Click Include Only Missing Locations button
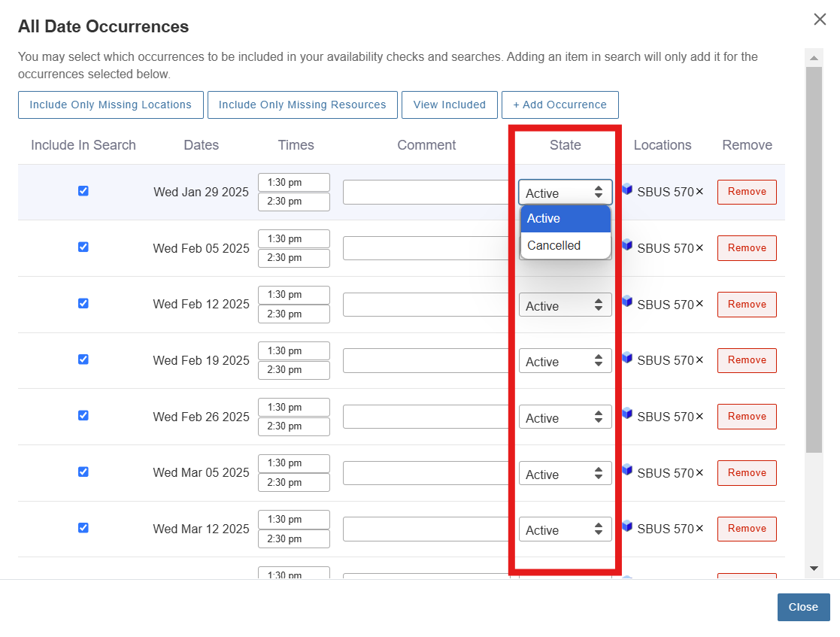The width and height of the screenshot is (840, 637). pyautogui.click(x=111, y=105)
